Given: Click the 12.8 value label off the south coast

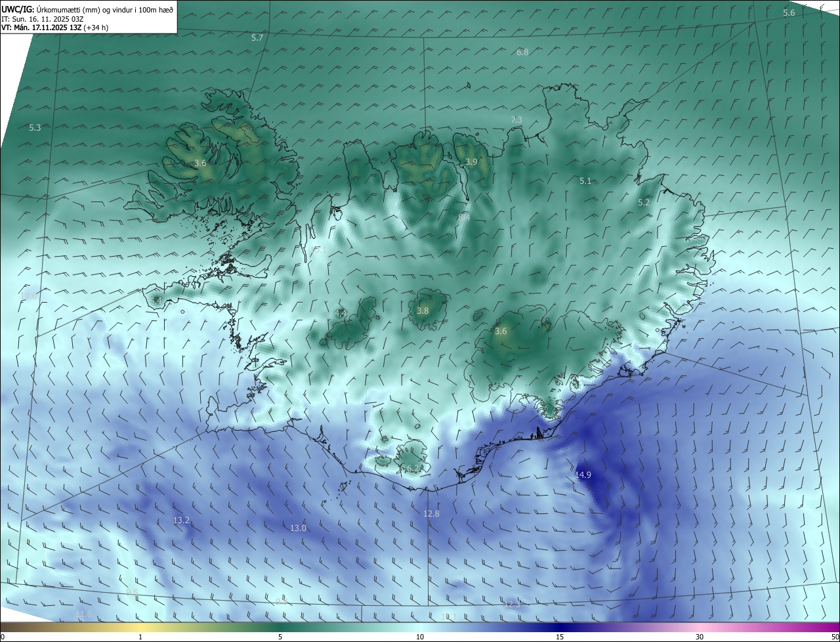Looking at the screenshot, I should coord(431,513).
